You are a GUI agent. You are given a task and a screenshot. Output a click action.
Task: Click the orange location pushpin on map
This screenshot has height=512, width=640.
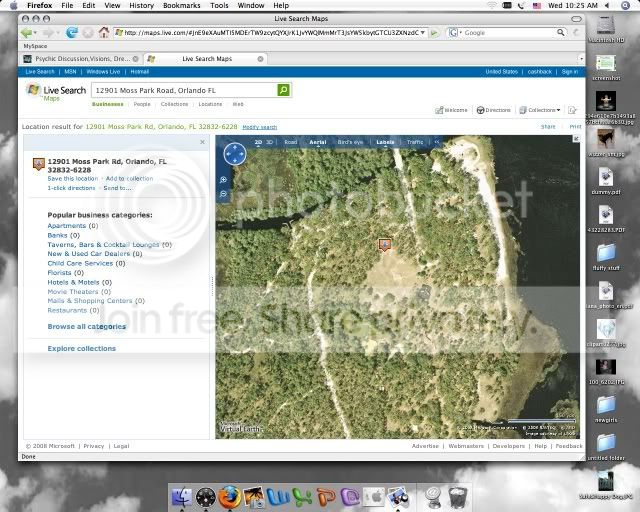[x=385, y=244]
